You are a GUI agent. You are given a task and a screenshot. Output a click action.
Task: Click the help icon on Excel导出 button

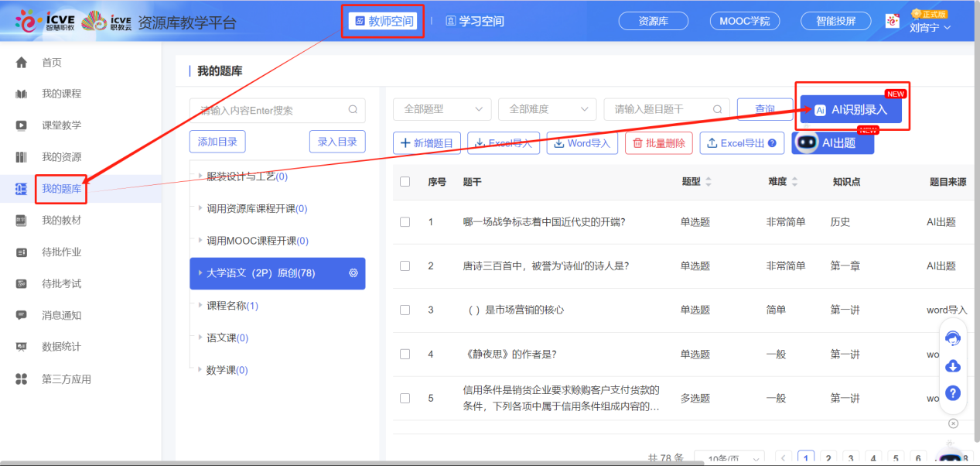tap(771, 143)
